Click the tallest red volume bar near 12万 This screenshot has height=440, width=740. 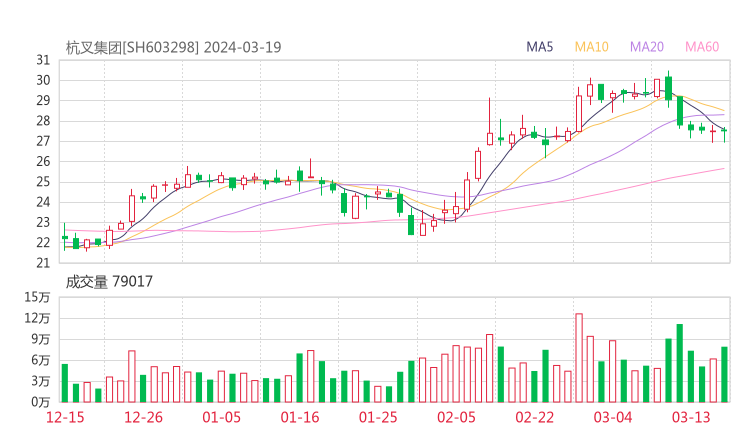point(579,358)
